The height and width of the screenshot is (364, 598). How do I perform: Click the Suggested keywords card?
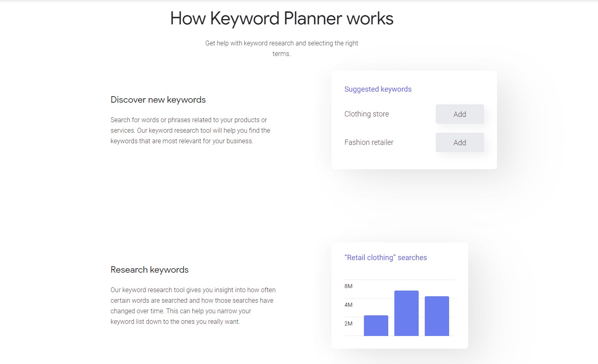tap(414, 120)
